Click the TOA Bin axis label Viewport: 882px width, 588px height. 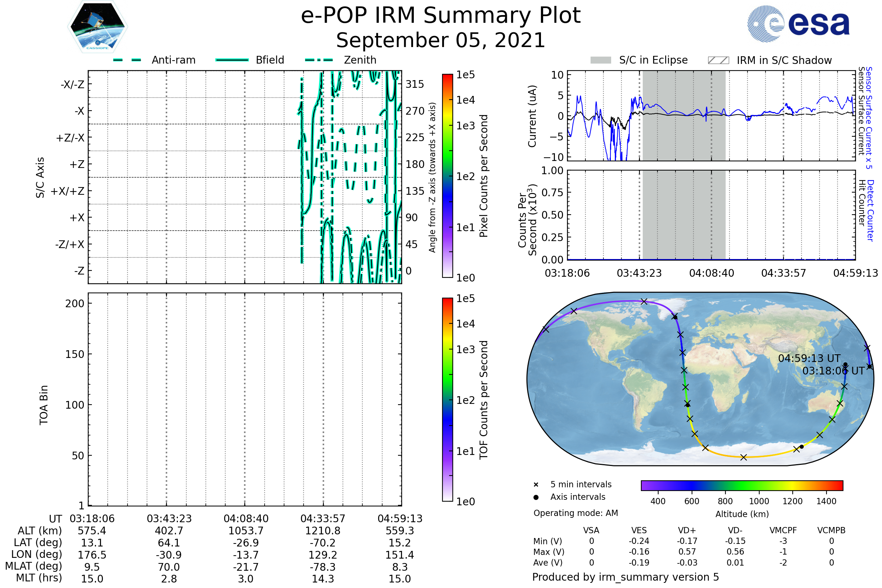(x=43, y=405)
